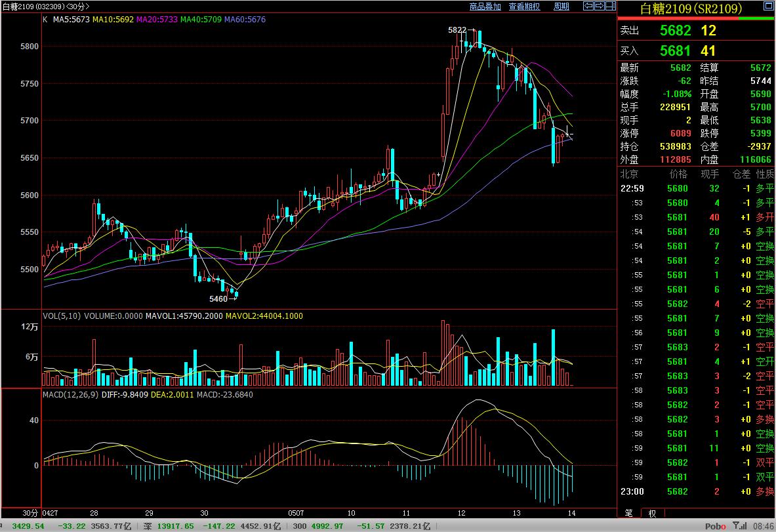Image resolution: width=776 pixels, height=532 pixels.
Task: Click the 最低 value 5638
Action: 761,120
